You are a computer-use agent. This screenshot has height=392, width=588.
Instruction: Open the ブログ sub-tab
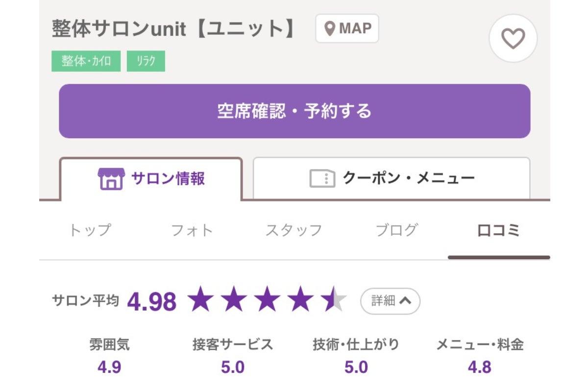pos(396,230)
